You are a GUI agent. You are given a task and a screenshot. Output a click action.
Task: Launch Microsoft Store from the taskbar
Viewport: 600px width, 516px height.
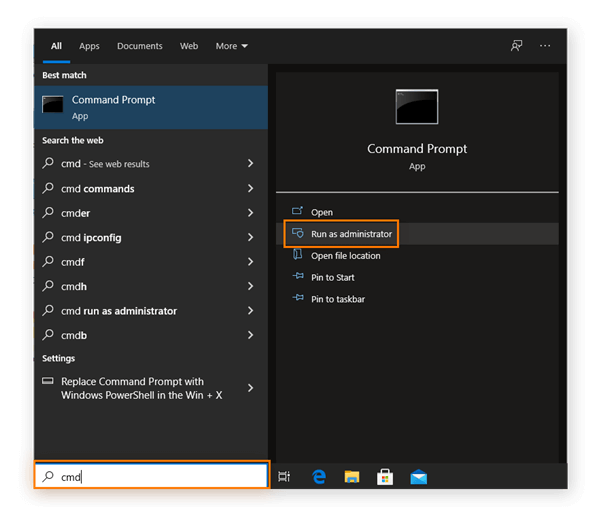384,477
